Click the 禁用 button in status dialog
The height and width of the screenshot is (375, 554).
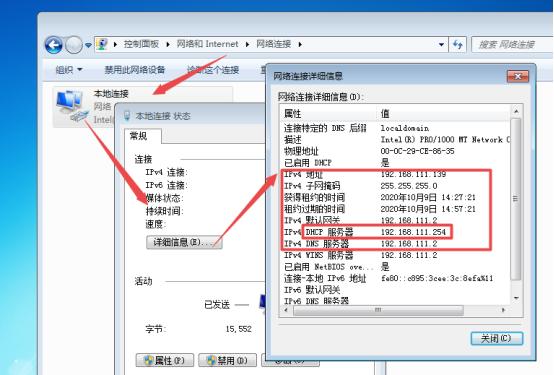[227, 360]
